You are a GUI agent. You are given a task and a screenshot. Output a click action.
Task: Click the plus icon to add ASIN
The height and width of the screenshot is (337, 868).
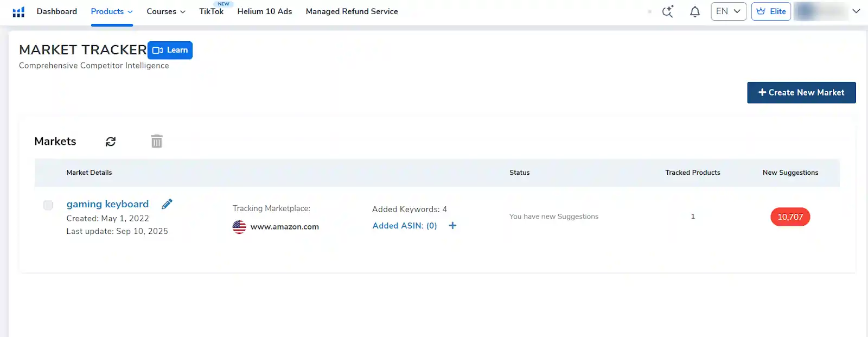pos(452,226)
